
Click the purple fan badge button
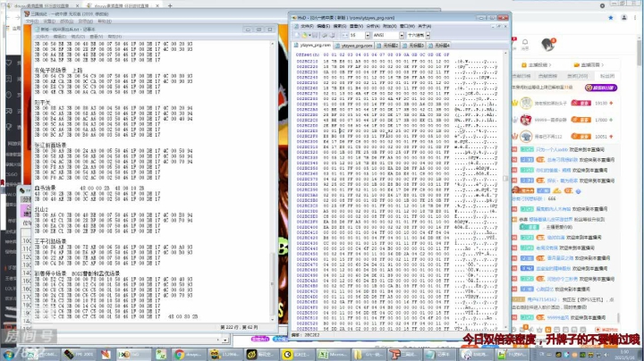[x=601, y=88]
